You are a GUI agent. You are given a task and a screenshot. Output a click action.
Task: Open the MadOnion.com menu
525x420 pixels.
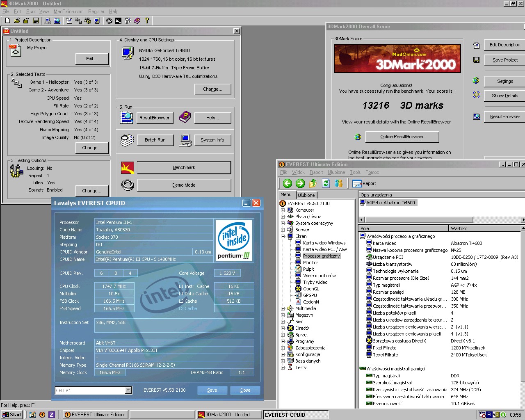tap(68, 11)
